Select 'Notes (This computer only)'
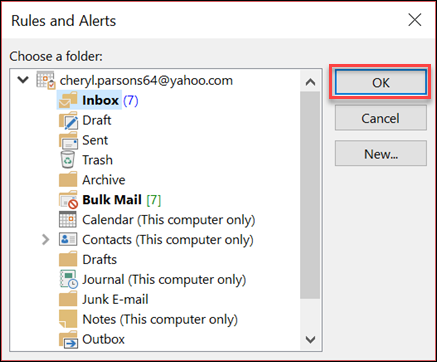The height and width of the screenshot is (362, 437). coord(160,320)
